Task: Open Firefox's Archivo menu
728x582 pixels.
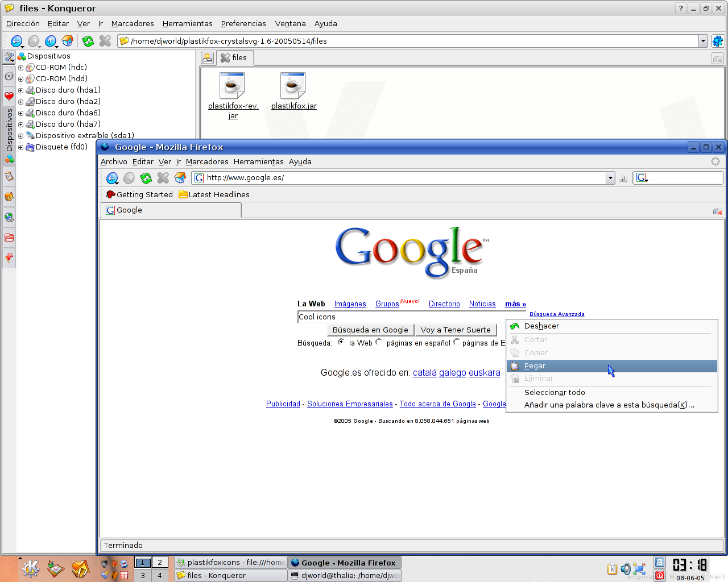Action: (114, 162)
